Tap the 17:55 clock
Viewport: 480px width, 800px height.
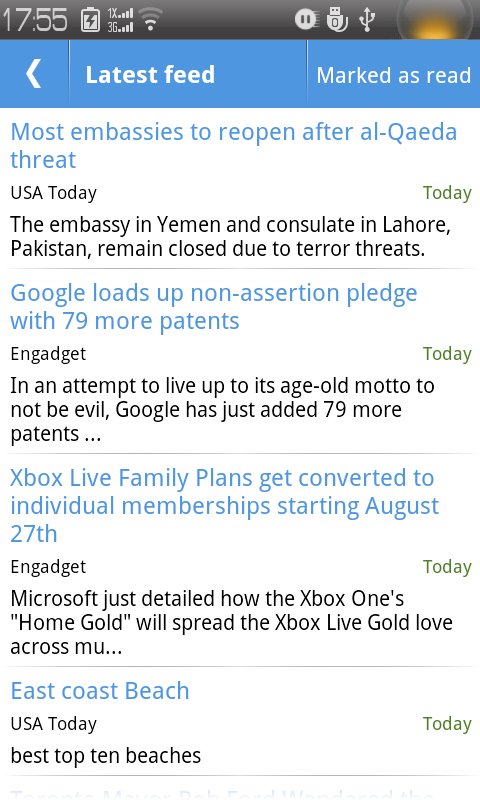(35, 20)
